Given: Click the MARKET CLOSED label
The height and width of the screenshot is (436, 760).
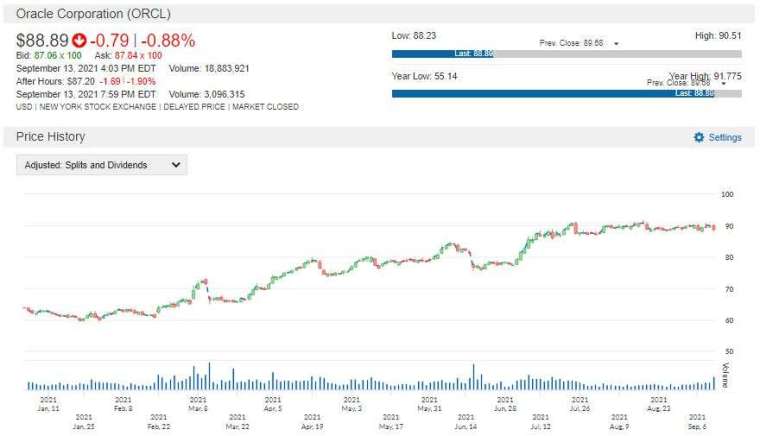Looking at the screenshot, I should pos(265,107).
